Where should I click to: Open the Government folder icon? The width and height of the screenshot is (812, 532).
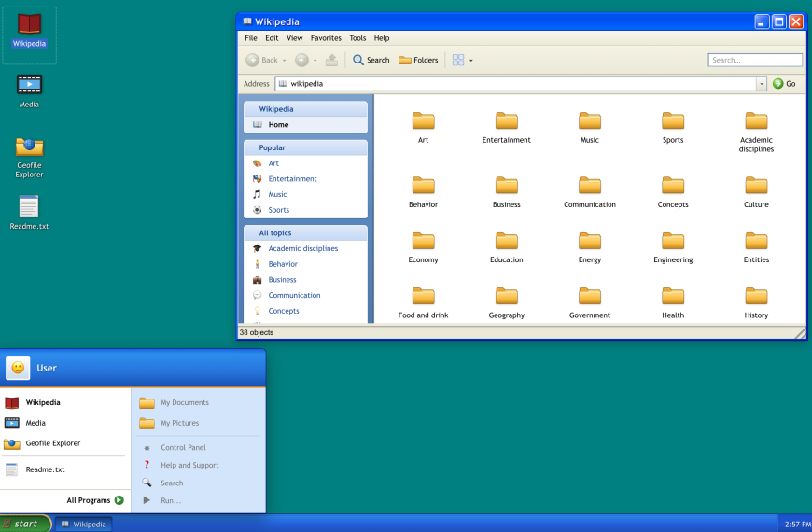(x=590, y=296)
